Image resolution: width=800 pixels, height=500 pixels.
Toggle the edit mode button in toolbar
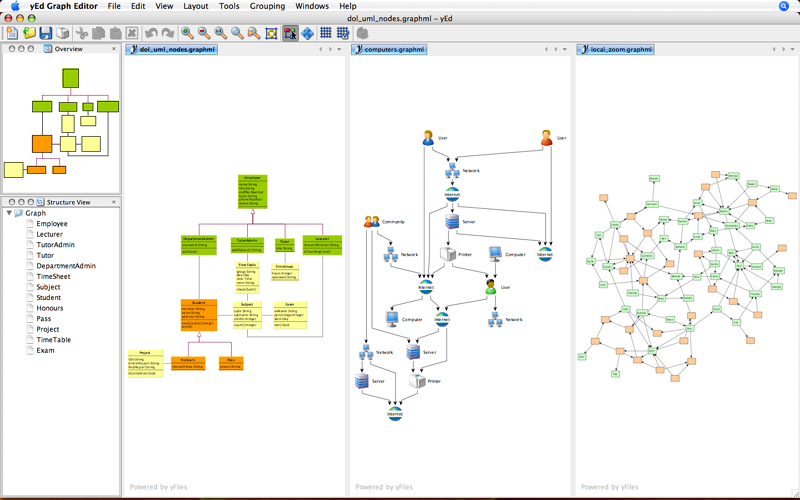coord(290,33)
